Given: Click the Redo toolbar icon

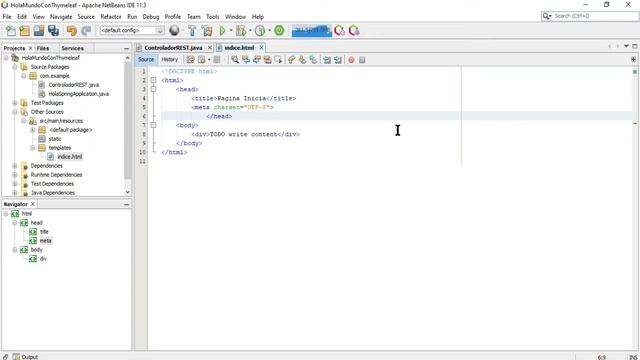Looking at the screenshot, I should [x=86, y=31].
